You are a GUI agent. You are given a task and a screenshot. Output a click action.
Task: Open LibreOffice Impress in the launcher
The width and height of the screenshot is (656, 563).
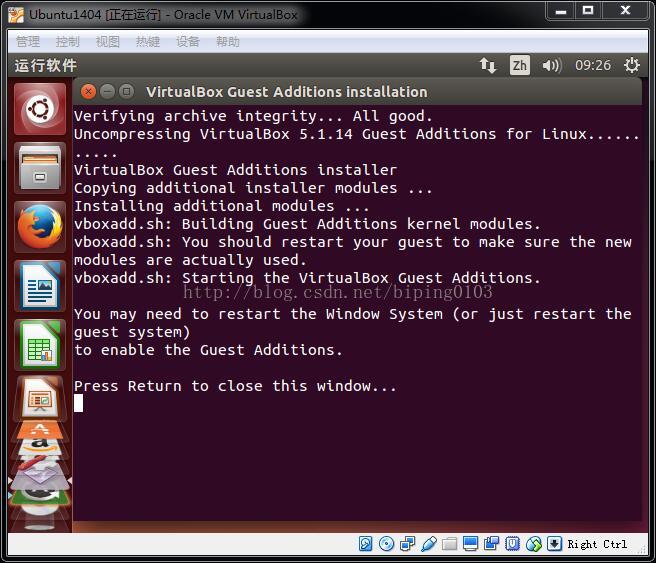pyautogui.click(x=40, y=398)
